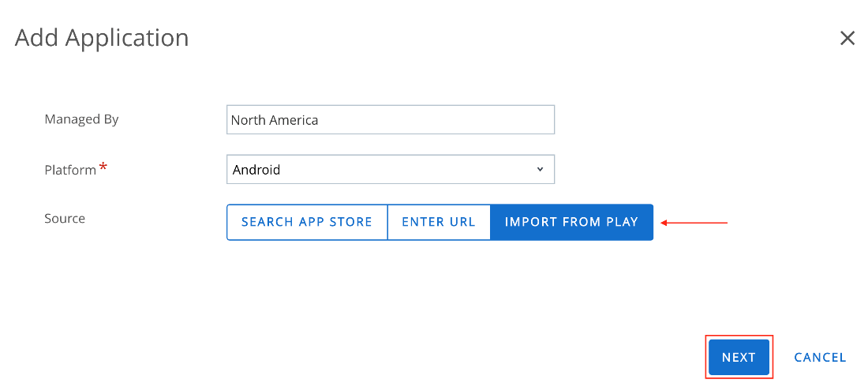Cancel adding the application
868x387 pixels.
pyautogui.click(x=820, y=357)
